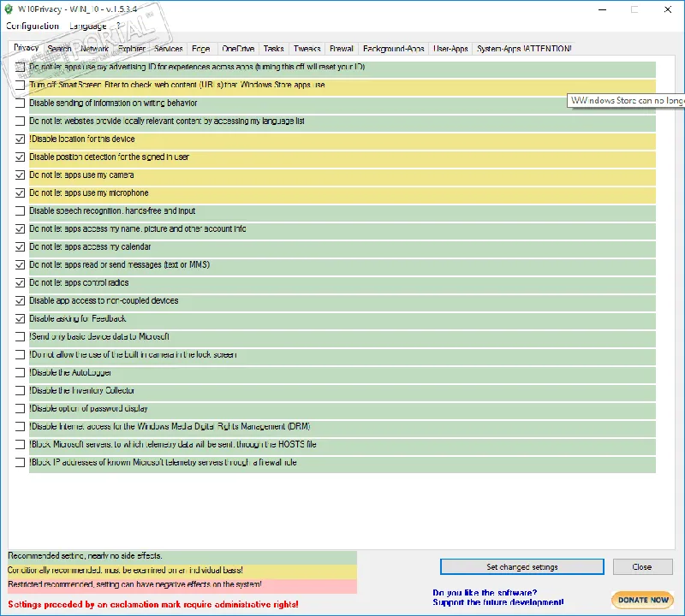The width and height of the screenshot is (685, 616).
Task: Click the W10Privacy shield icon in title bar
Action: click(9, 9)
